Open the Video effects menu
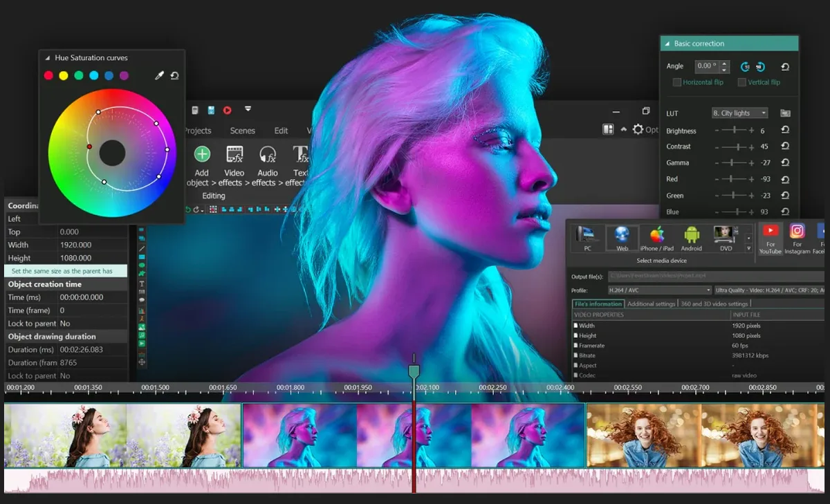Viewport: 830px width, 504px height. point(234,154)
